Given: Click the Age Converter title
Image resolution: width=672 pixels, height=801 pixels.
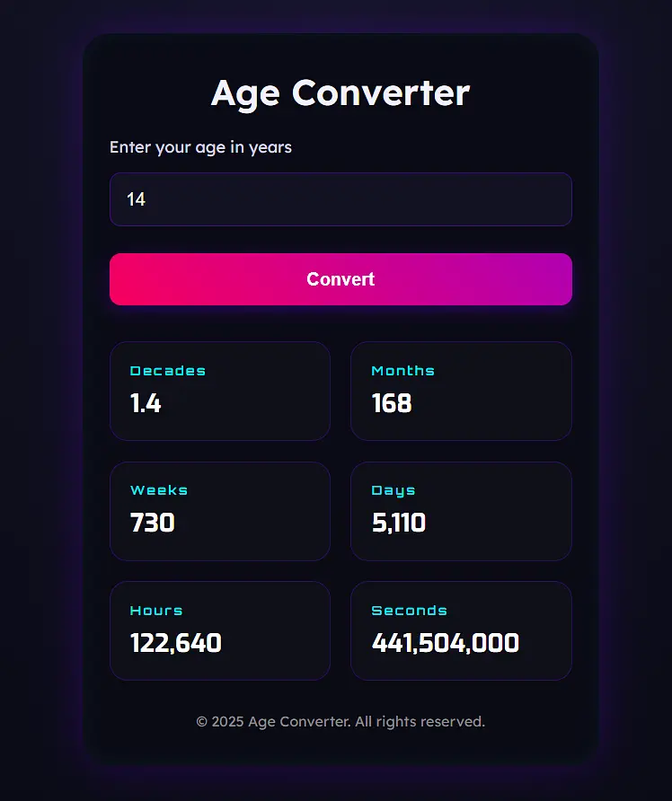Looking at the screenshot, I should (x=340, y=92).
